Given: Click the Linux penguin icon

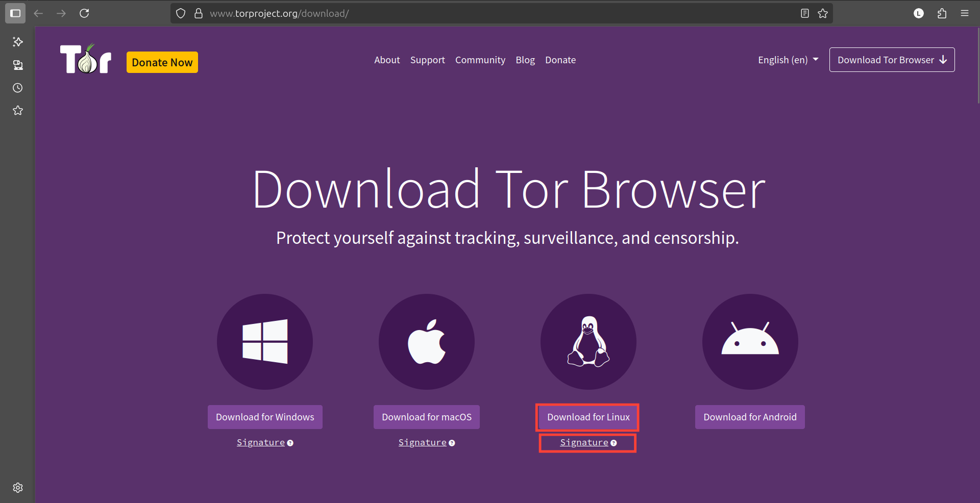Looking at the screenshot, I should point(589,342).
